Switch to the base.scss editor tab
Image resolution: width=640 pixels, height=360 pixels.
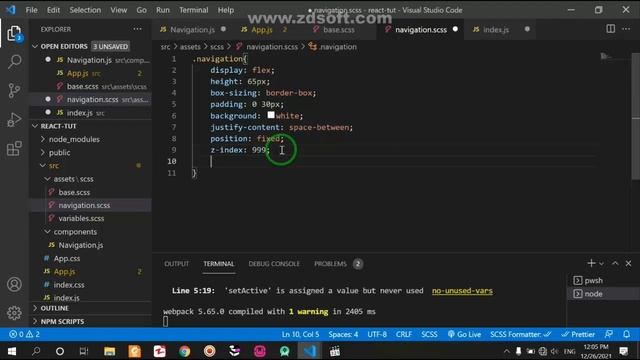coord(338,29)
